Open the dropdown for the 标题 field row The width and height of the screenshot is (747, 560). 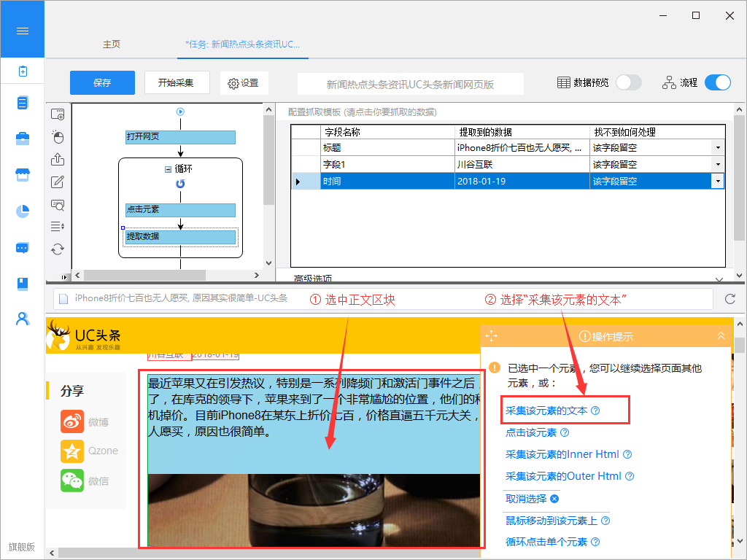(x=718, y=147)
